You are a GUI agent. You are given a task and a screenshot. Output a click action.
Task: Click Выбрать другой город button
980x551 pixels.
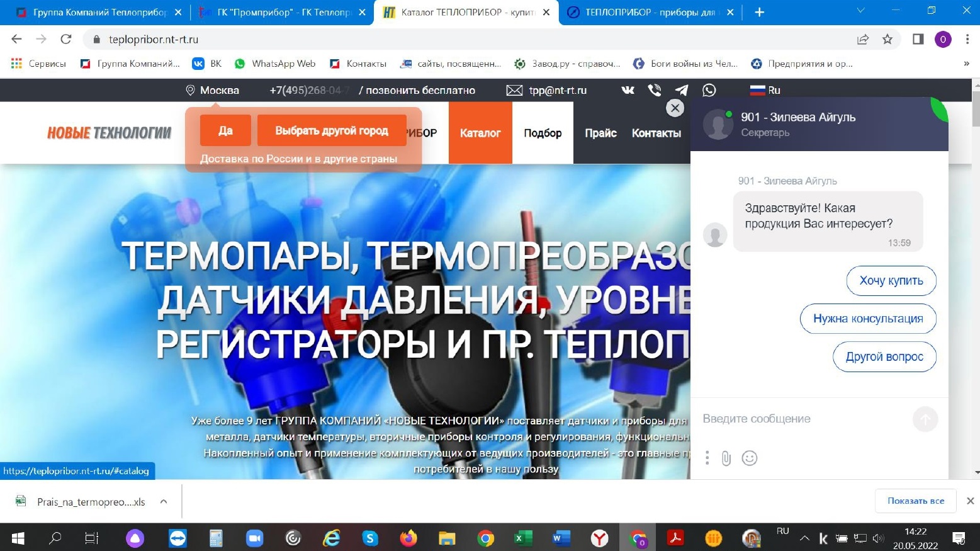(332, 130)
